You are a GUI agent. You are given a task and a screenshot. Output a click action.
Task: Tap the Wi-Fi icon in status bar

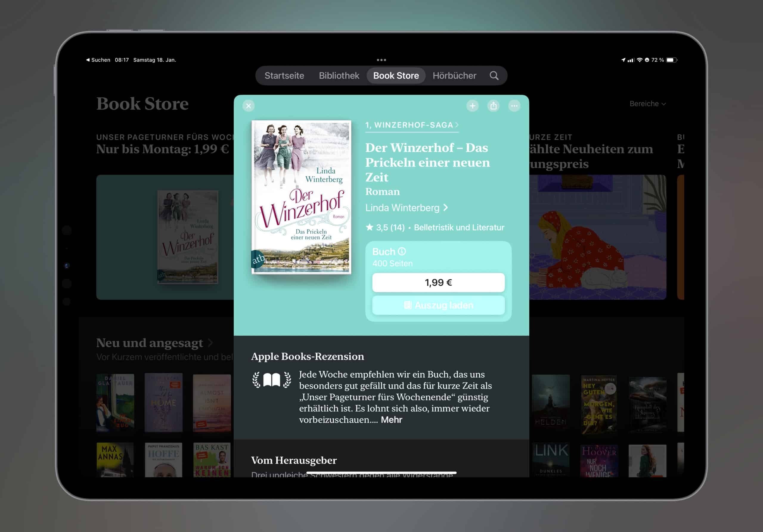(x=639, y=60)
